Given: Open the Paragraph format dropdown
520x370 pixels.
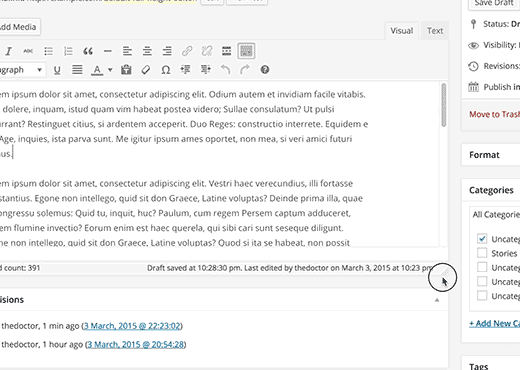Looking at the screenshot, I should tap(22, 70).
